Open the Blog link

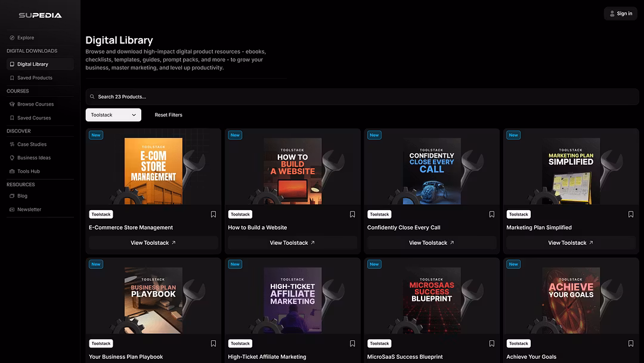click(41, 196)
